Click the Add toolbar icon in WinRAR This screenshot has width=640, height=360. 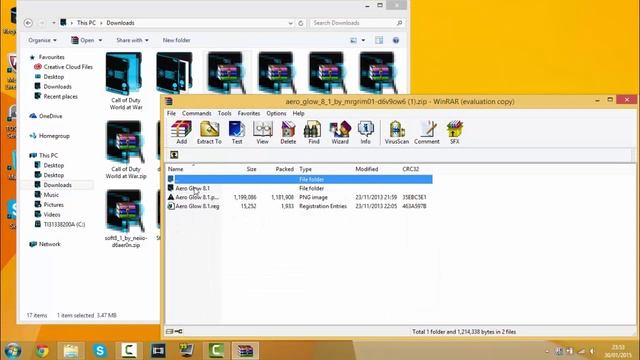(x=181, y=132)
